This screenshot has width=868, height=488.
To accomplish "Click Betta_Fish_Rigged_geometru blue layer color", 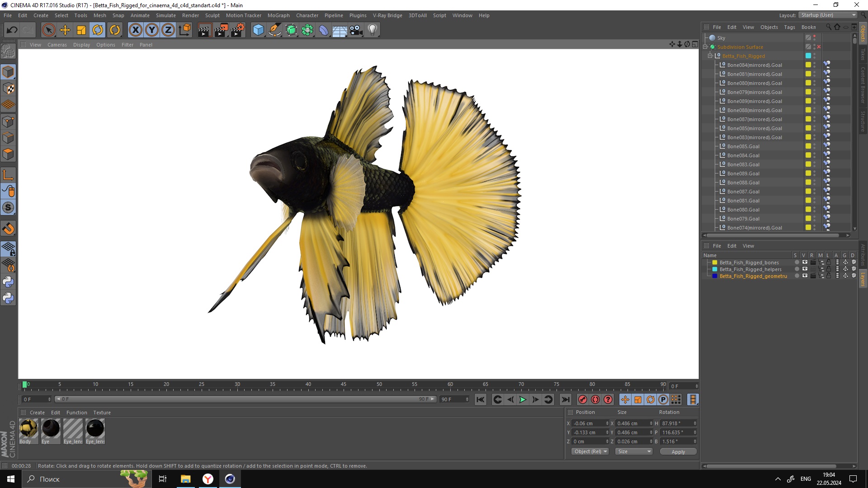I will 714,276.
